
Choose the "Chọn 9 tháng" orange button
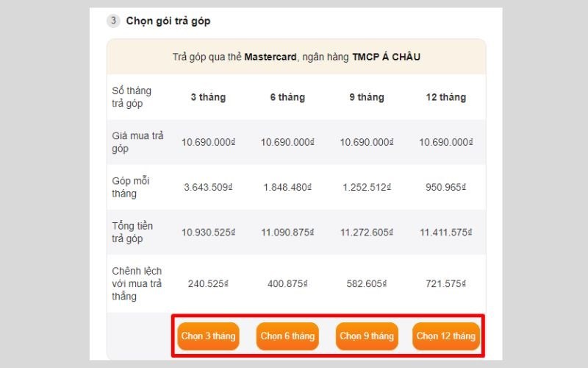367,336
